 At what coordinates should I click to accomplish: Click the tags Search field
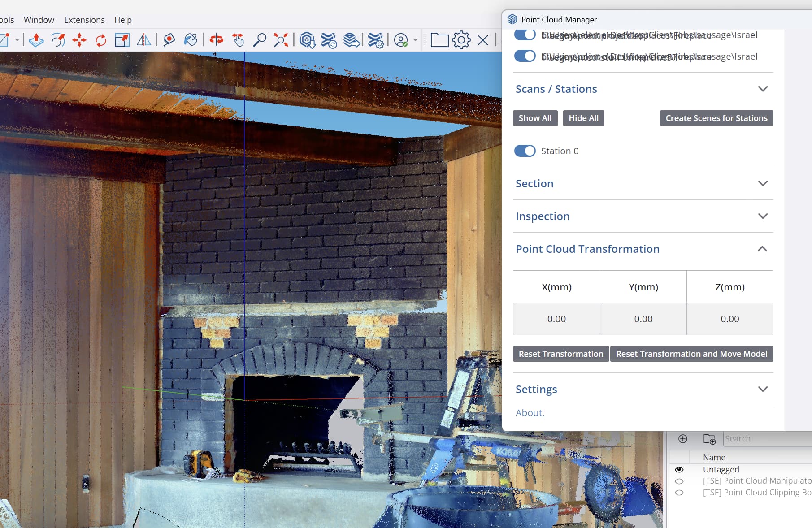(x=767, y=439)
